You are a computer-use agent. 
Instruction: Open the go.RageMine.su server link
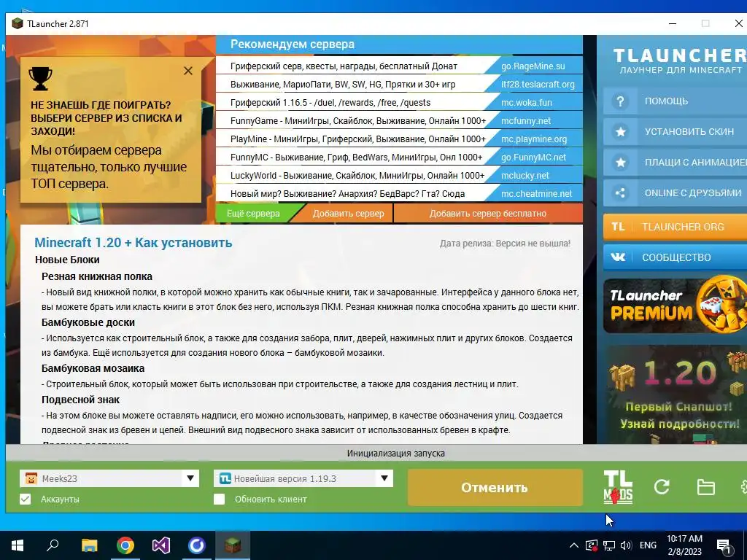[533, 66]
